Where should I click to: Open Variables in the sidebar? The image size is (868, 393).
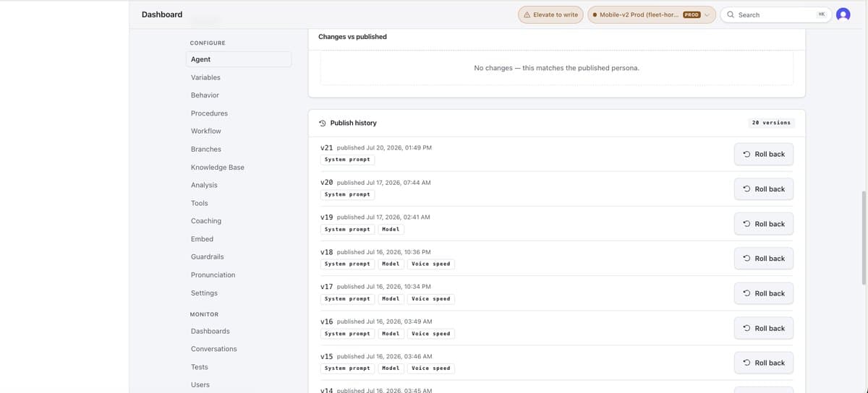pyautogui.click(x=205, y=77)
